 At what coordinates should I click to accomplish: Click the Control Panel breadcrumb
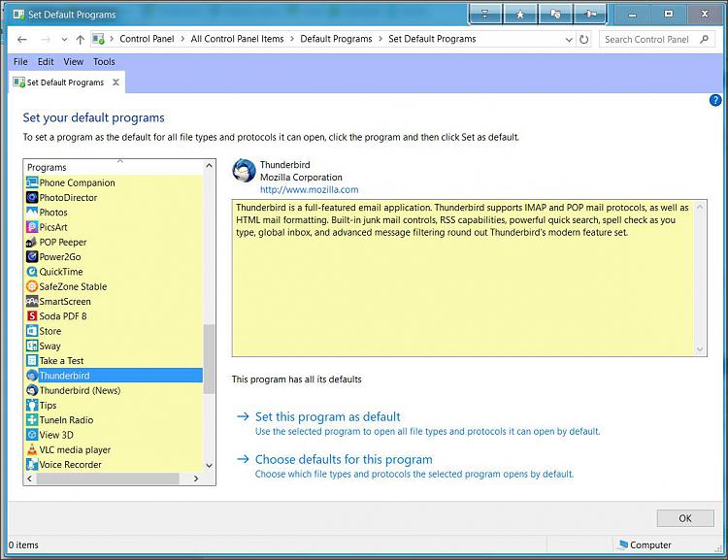click(x=147, y=39)
